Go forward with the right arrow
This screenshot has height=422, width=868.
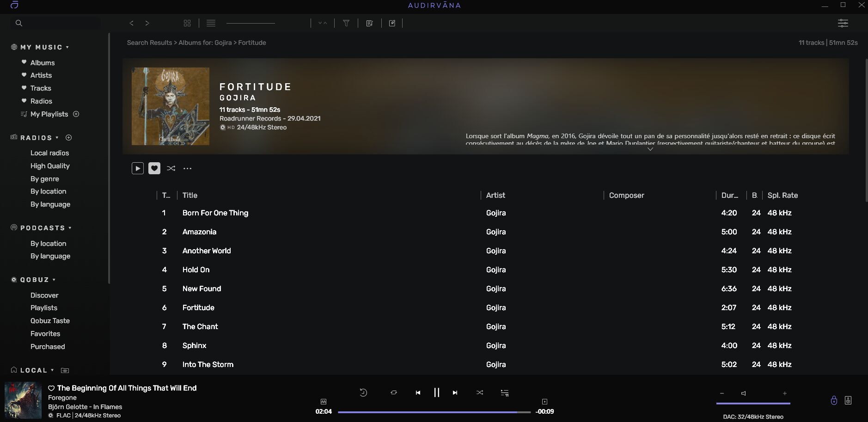coord(147,23)
